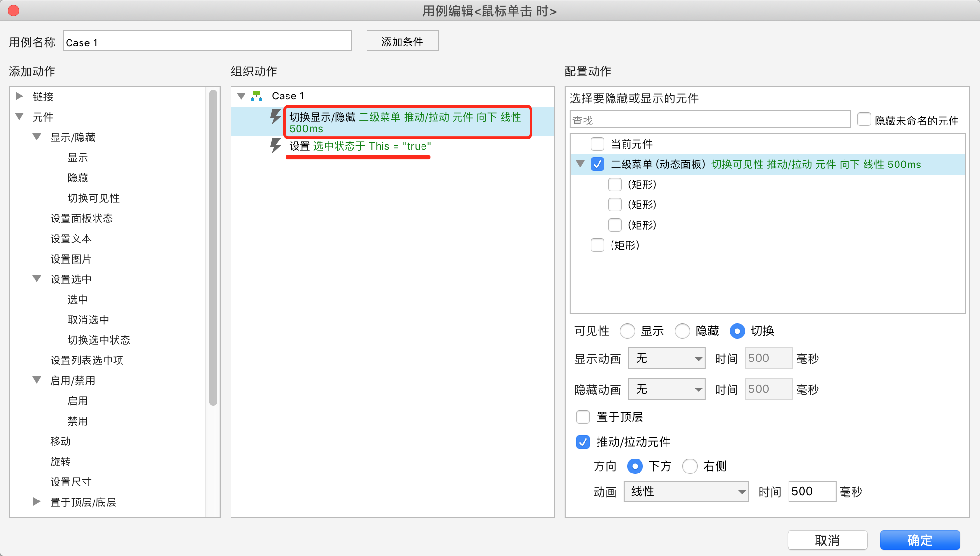
Task: Select the 切换选中状态 action
Action: [99, 340]
